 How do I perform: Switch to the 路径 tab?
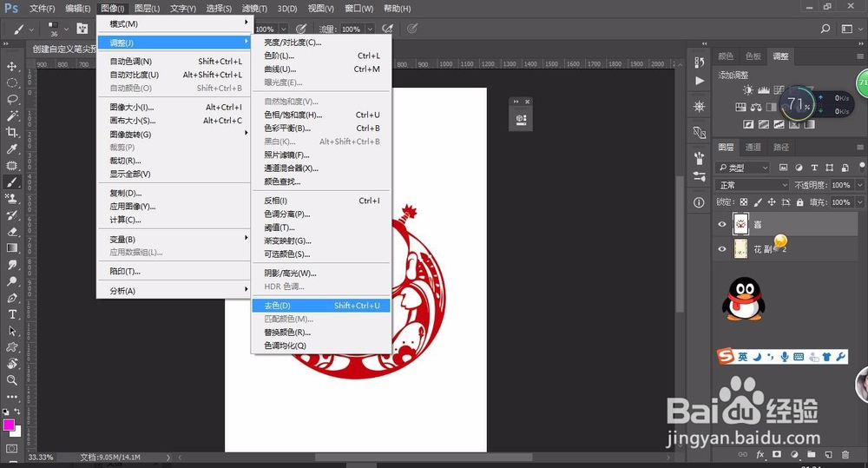(x=781, y=148)
